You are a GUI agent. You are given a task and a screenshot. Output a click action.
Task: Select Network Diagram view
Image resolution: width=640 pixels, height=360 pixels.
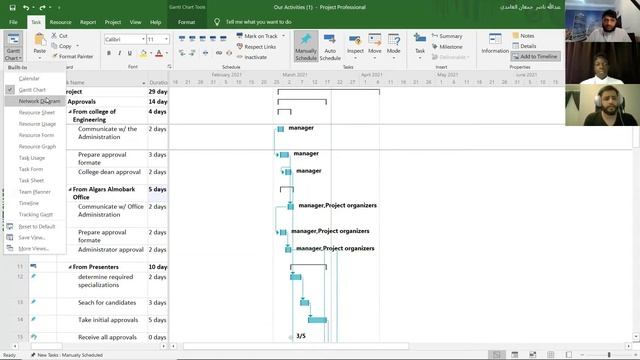[x=39, y=101]
